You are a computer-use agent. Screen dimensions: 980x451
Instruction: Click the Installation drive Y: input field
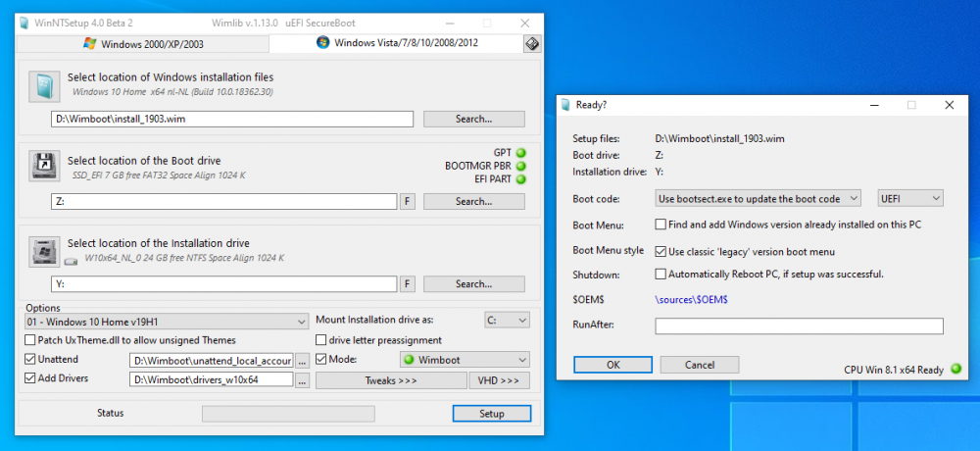point(223,284)
